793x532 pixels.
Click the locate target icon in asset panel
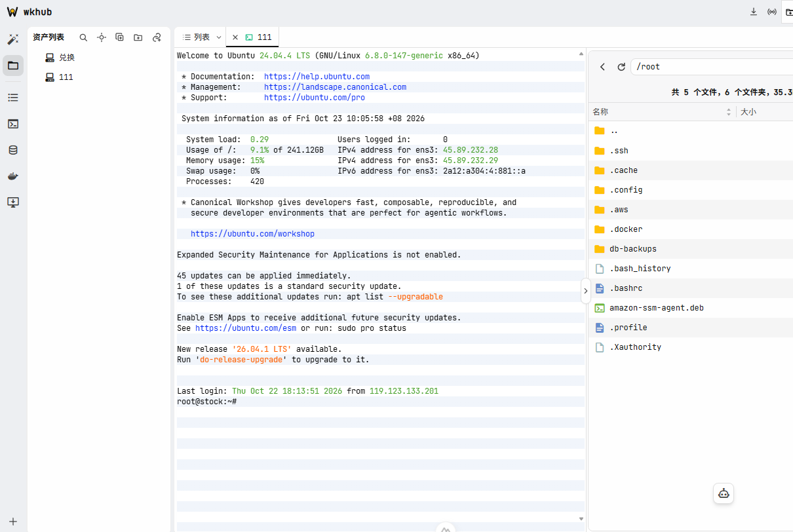coord(102,38)
